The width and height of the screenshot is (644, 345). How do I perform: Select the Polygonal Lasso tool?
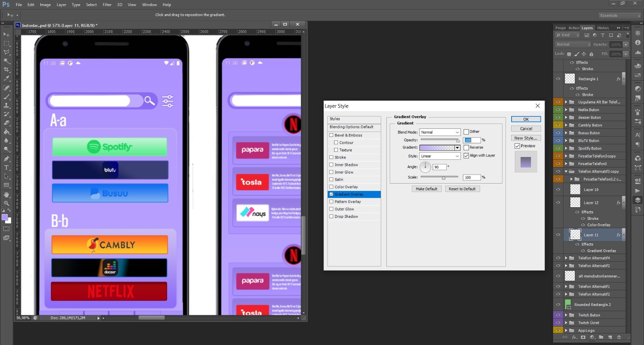pos(6,52)
